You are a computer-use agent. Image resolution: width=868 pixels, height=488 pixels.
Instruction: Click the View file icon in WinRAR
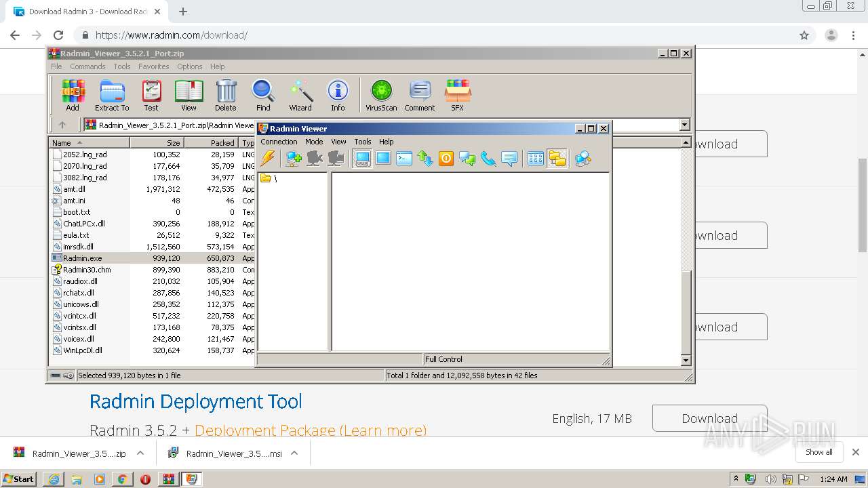(189, 95)
